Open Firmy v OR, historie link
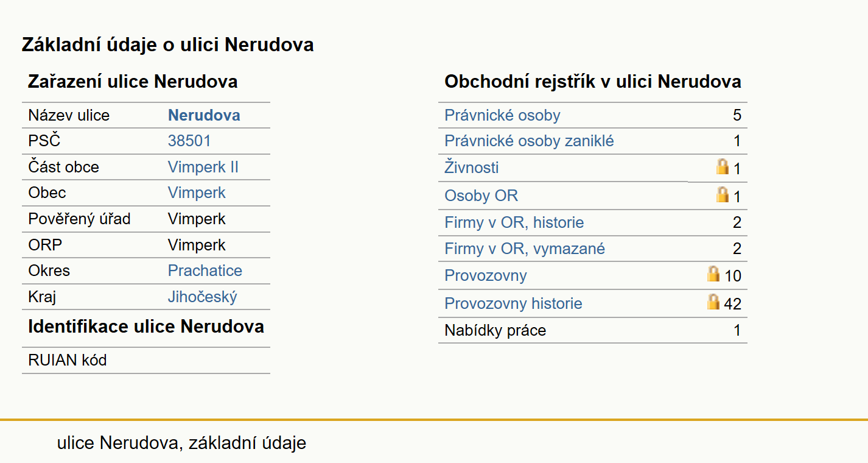This screenshot has width=868, height=463. coord(514,222)
